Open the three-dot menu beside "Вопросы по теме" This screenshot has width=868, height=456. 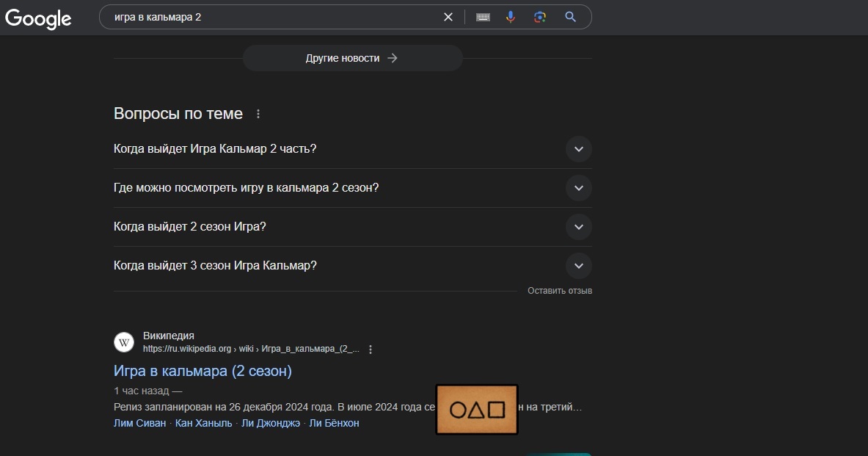258,114
